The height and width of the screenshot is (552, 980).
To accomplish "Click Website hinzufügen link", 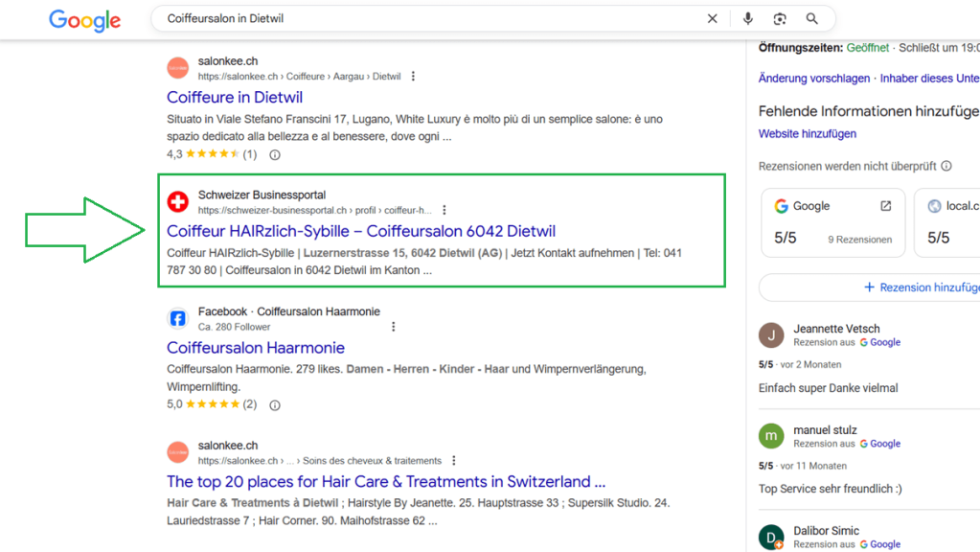I will 807,134.
